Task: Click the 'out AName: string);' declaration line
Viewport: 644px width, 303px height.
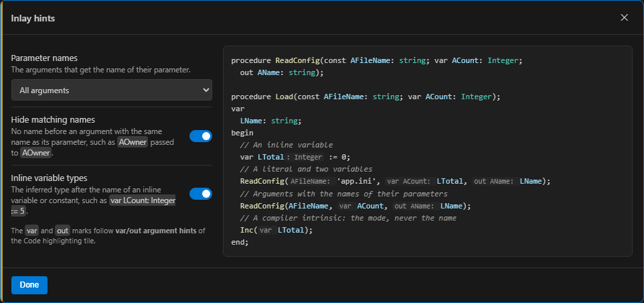Action: 282,73
